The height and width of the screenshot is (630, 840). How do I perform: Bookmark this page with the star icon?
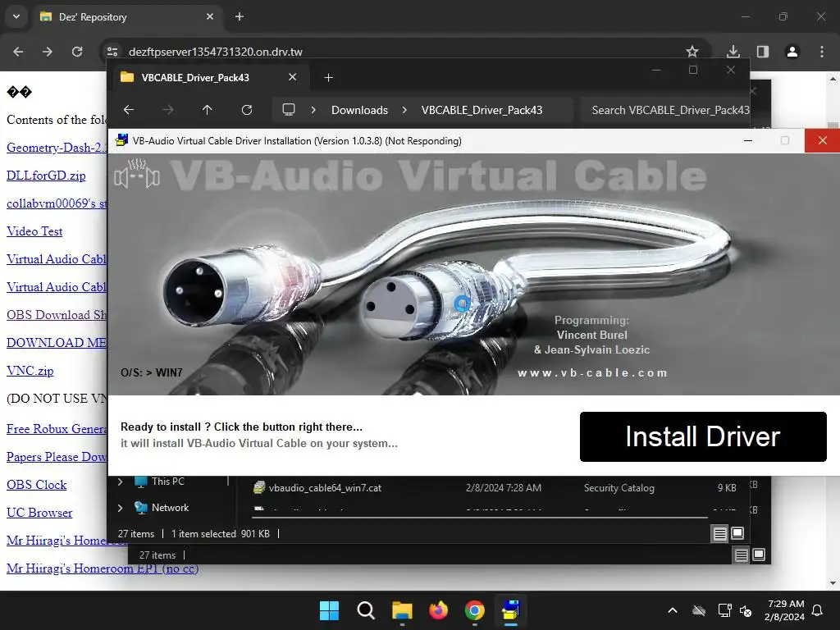tap(692, 52)
